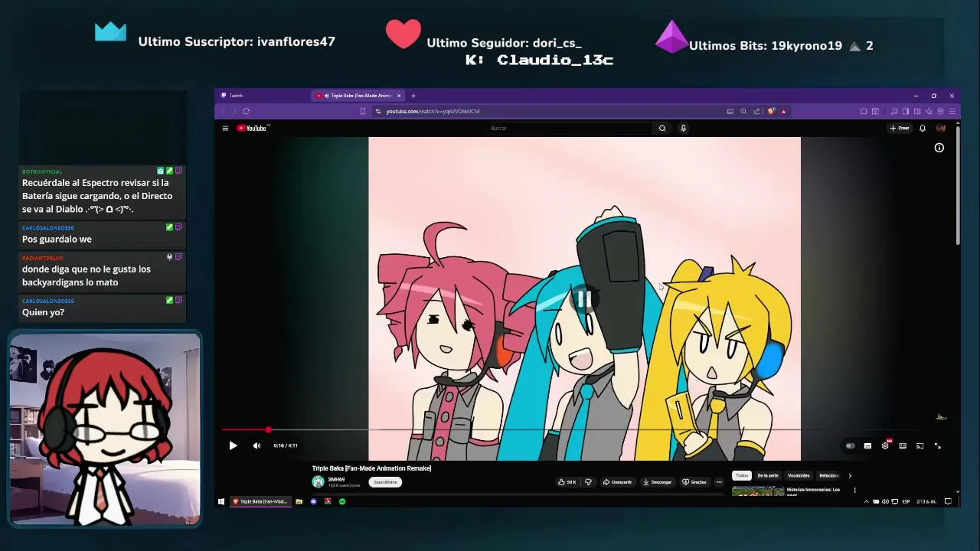The image size is (980, 551).
Task: Share this page icon in address bar
Action: pos(756,112)
